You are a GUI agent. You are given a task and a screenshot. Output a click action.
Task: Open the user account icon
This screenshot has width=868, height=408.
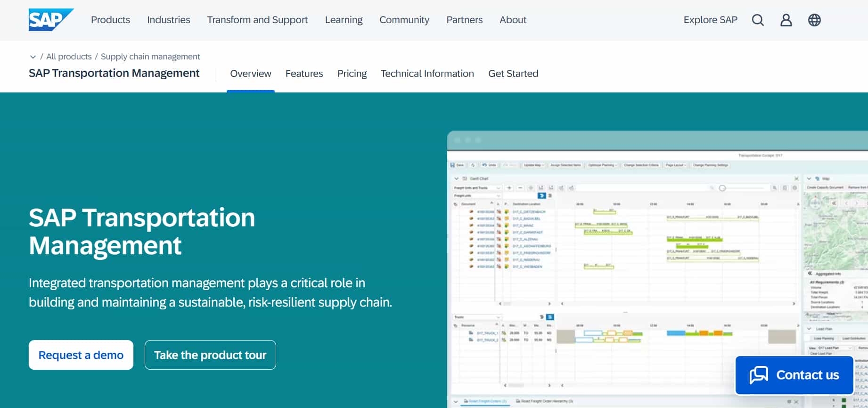pyautogui.click(x=786, y=20)
